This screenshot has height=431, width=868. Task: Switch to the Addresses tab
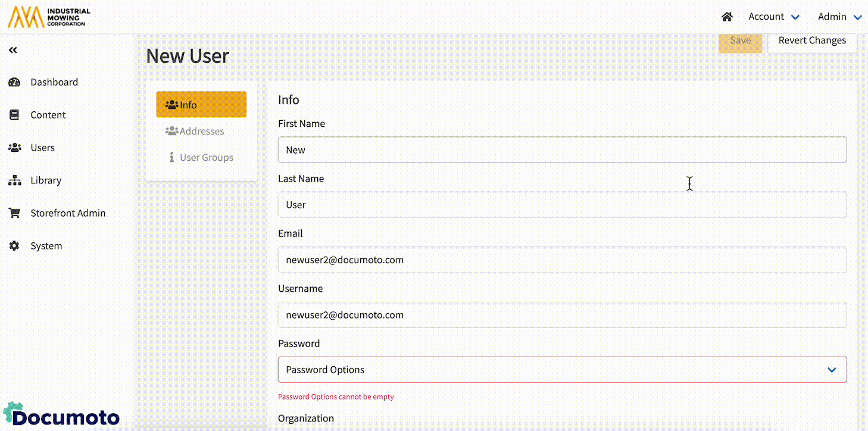point(201,131)
